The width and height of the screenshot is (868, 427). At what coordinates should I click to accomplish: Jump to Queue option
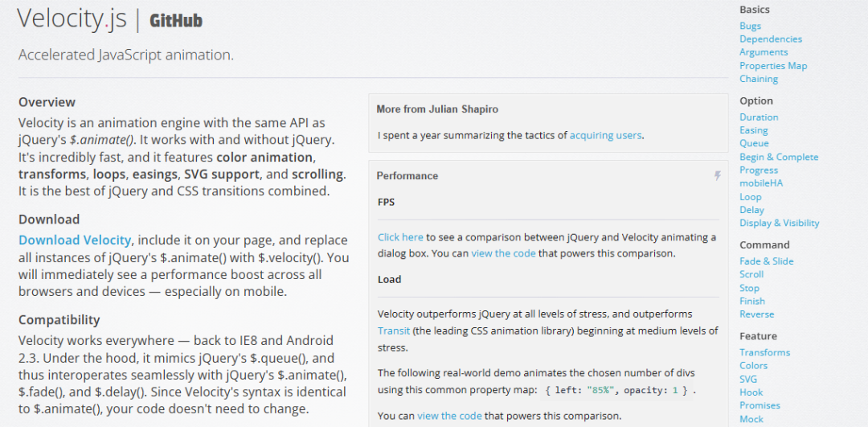754,143
